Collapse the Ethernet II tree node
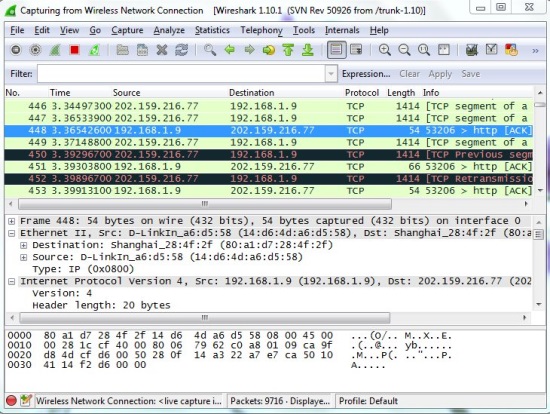 [12, 233]
